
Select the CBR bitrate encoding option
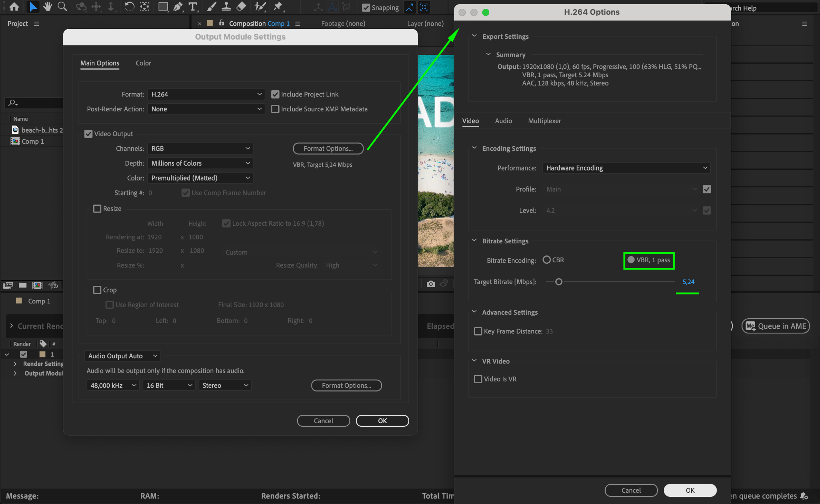click(x=547, y=260)
